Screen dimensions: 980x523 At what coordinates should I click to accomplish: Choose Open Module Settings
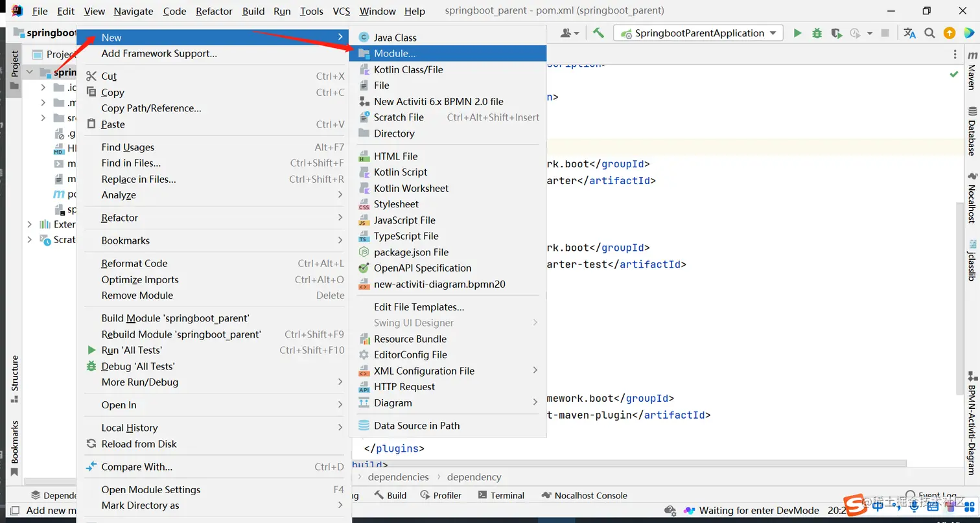pyautogui.click(x=214, y=489)
